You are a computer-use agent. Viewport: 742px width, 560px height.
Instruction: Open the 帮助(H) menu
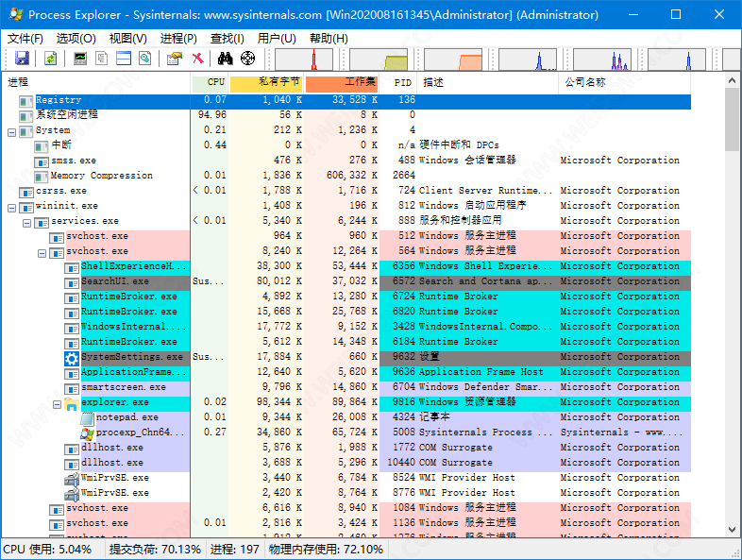coord(329,39)
